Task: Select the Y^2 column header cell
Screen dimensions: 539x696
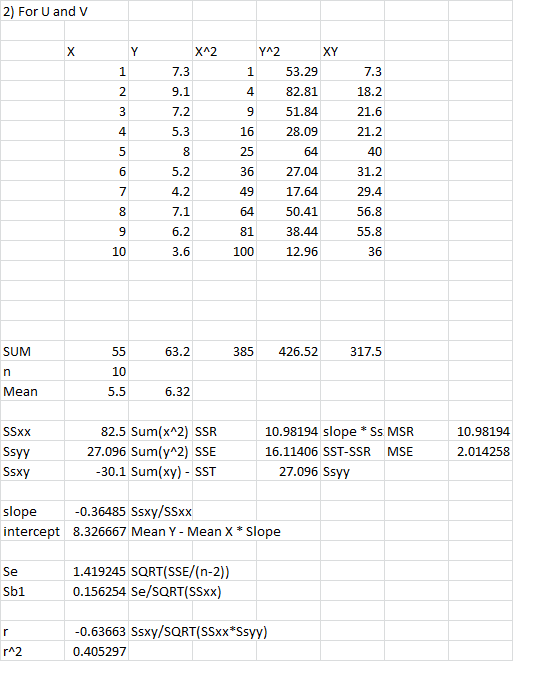Action: pos(288,51)
